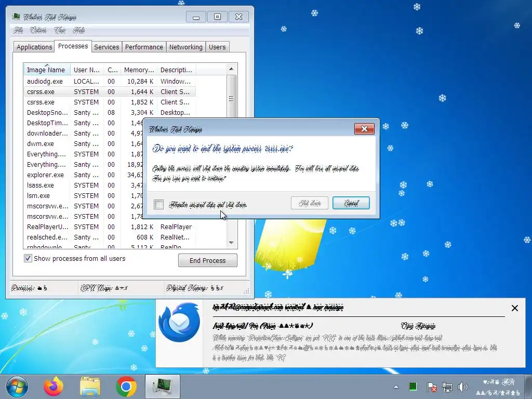This screenshot has height=399, width=532.
Task: Click the green CPU usage tray icon
Action: 413,387
